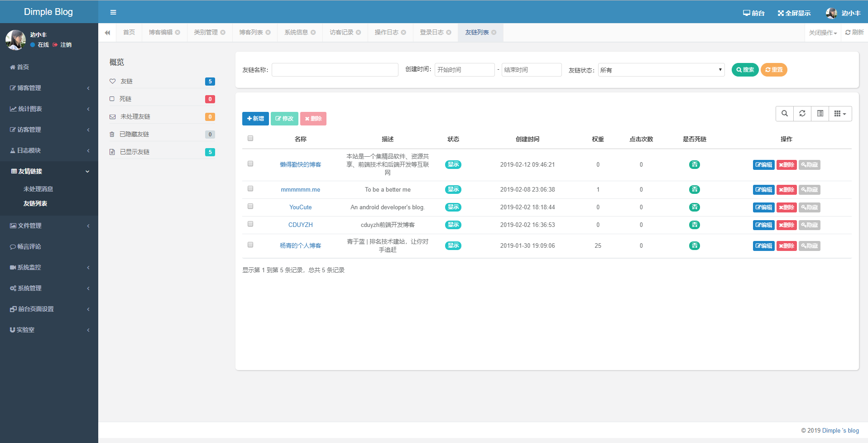Open 前台 front-end site link
The image size is (868, 443).
coord(754,13)
